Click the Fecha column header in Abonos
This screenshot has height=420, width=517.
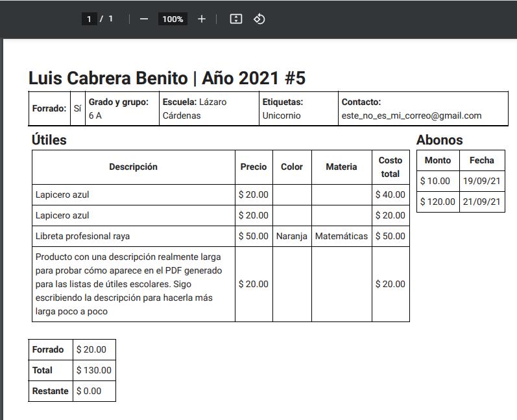coord(482,161)
